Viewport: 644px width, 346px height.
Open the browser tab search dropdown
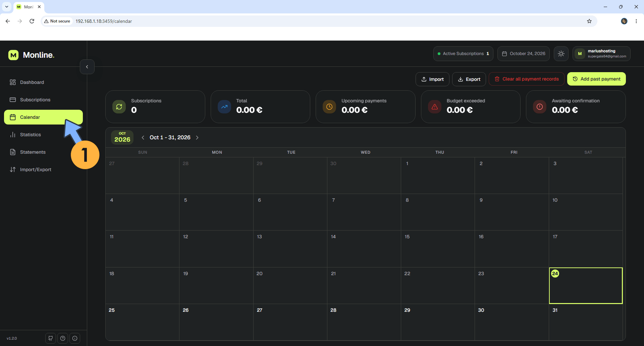7,7
